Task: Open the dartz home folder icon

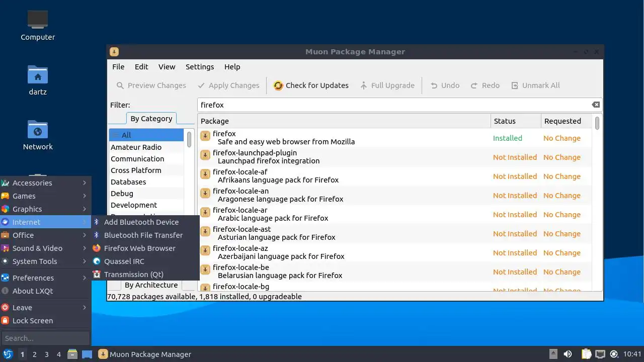Action: [38, 75]
